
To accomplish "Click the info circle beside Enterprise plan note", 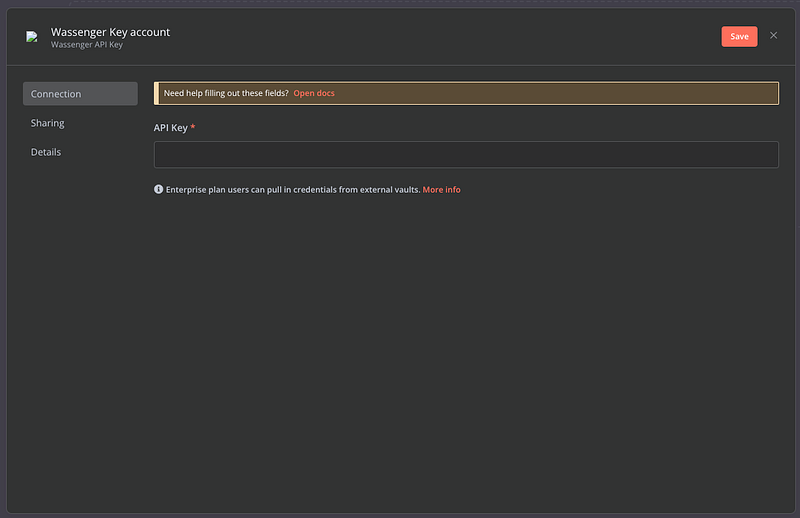I will click(158, 189).
